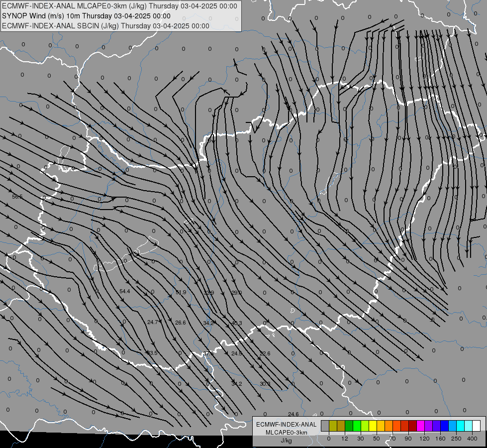Viewport: 487px width, 448px height.
Task: Click the map value 54.4
Action: click(124, 291)
